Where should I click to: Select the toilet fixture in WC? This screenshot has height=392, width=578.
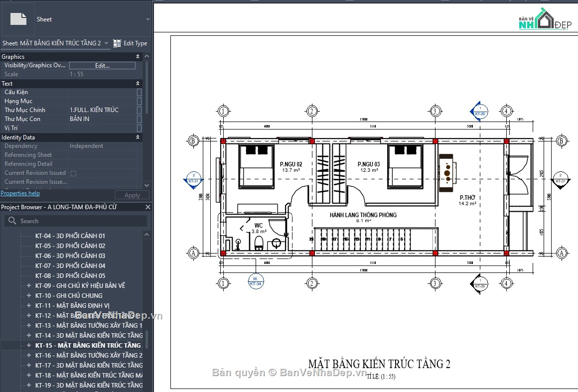pyautogui.click(x=259, y=243)
